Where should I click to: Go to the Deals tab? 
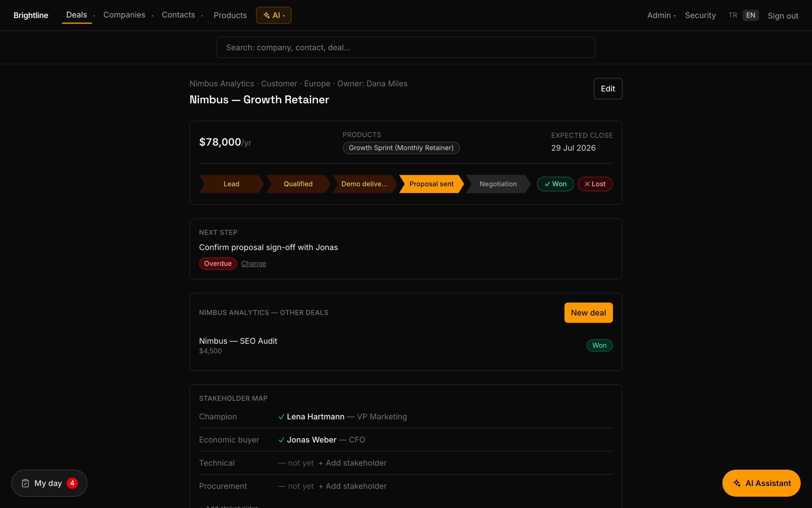point(76,15)
